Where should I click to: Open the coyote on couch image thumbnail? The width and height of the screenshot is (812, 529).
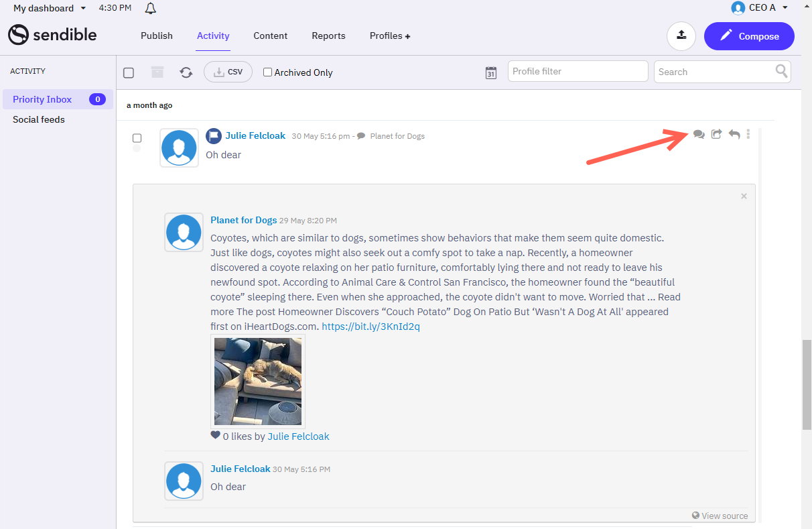click(258, 381)
